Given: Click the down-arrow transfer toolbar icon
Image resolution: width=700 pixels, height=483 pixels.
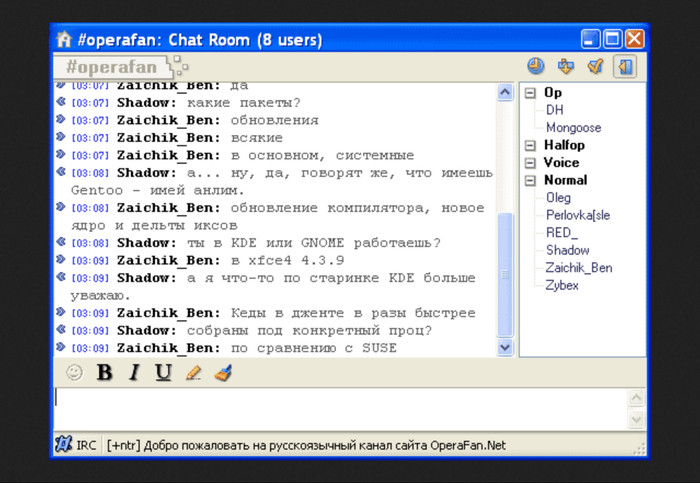Looking at the screenshot, I should pyautogui.click(x=566, y=67).
